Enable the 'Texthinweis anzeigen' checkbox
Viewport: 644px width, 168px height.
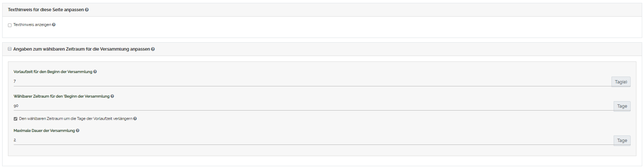click(10, 25)
